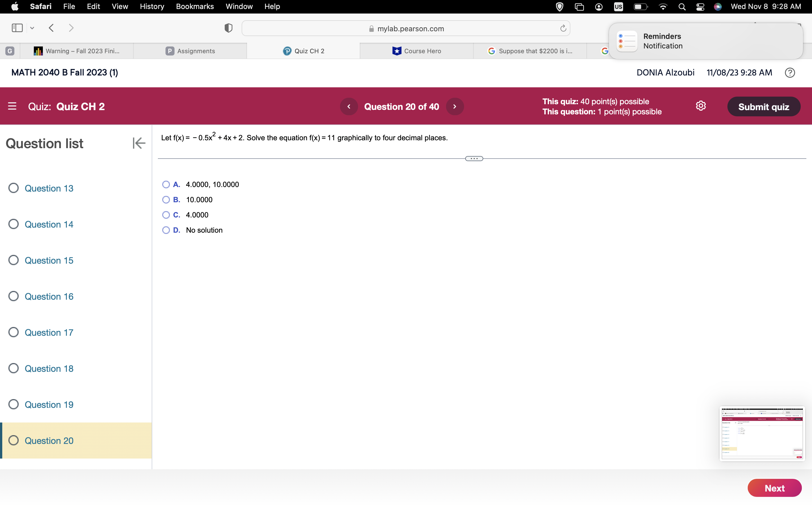Click the shield content blocker icon
This screenshot has height=507, width=812.
click(x=228, y=28)
